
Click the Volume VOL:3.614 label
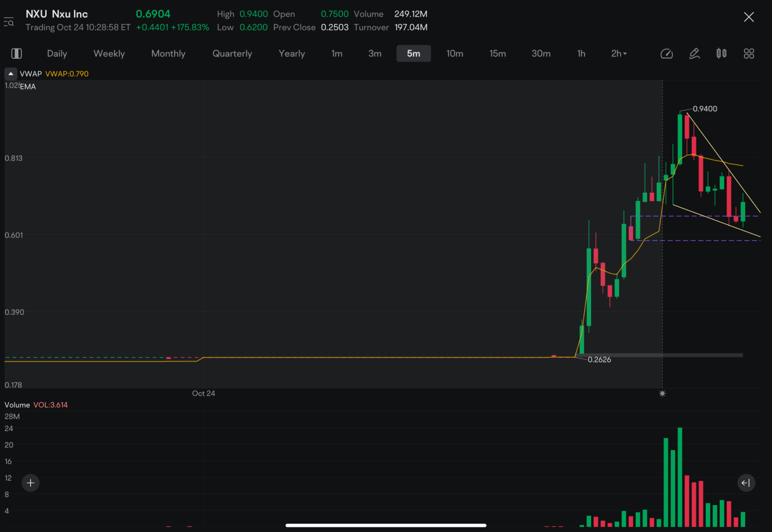[36, 405]
